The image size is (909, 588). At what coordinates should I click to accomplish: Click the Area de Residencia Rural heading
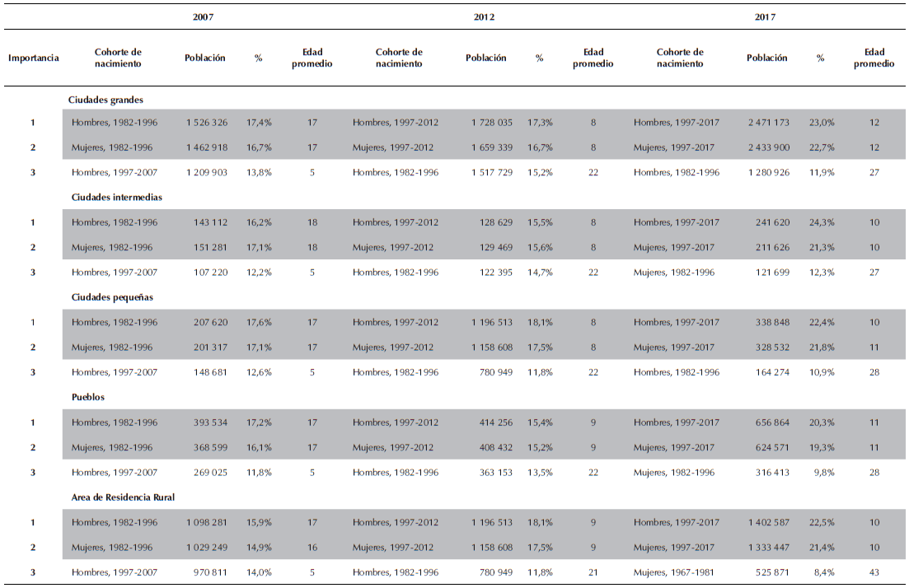pyautogui.click(x=124, y=497)
